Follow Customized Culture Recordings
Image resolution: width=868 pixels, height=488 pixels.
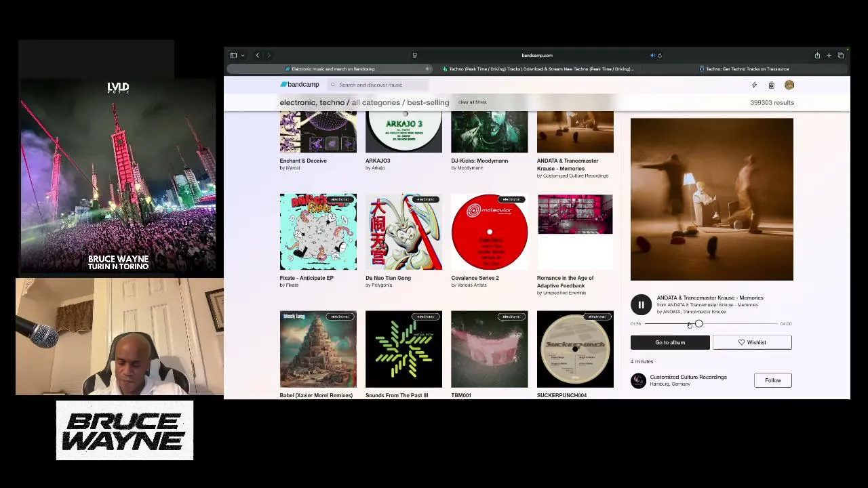pos(773,380)
